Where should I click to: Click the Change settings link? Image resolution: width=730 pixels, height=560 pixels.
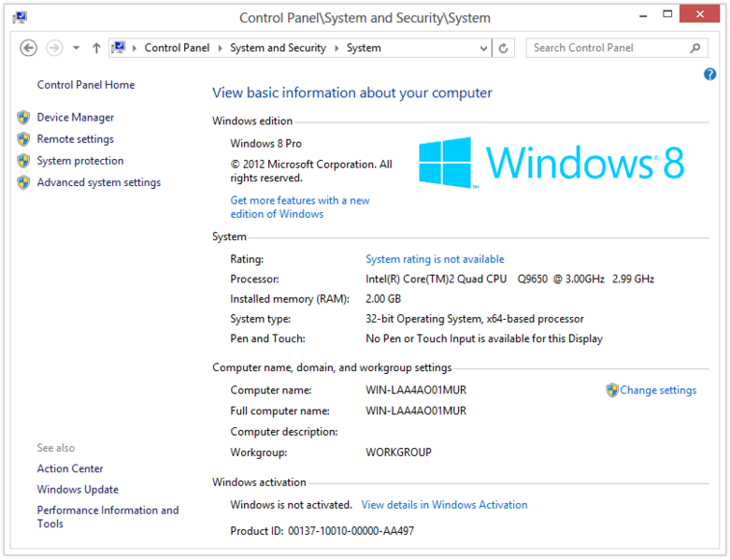click(658, 391)
